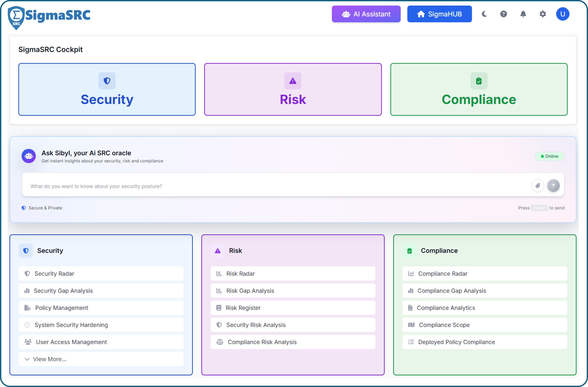
Task: Click the Enter key hint
Action: tap(539, 208)
